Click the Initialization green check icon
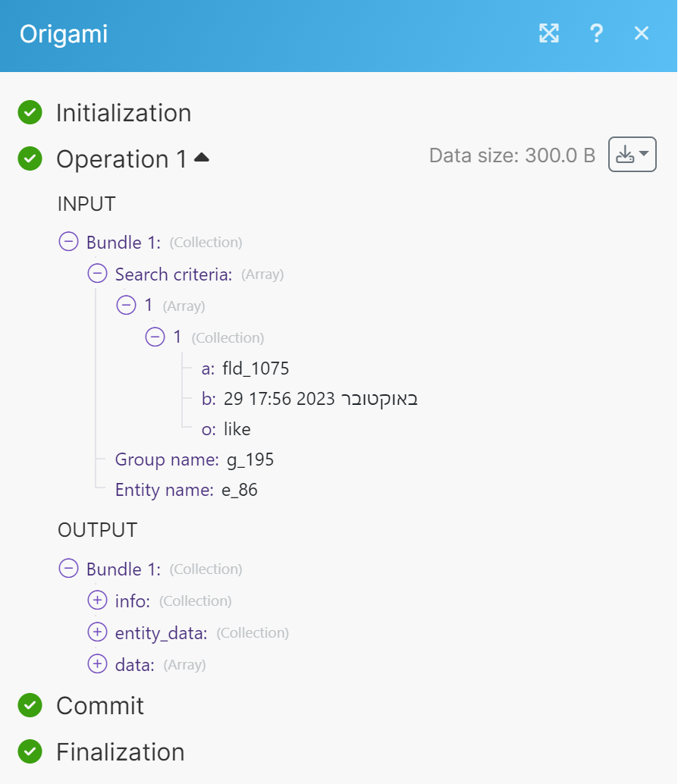 coord(30,113)
